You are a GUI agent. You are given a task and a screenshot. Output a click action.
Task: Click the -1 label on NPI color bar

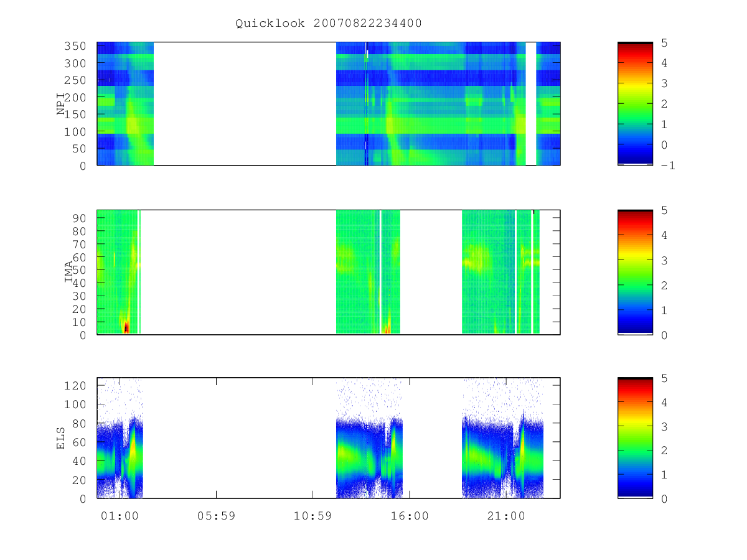pyautogui.click(x=669, y=166)
